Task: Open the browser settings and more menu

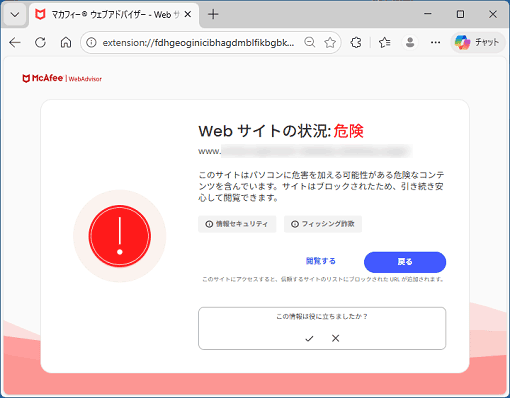Action: pos(435,42)
